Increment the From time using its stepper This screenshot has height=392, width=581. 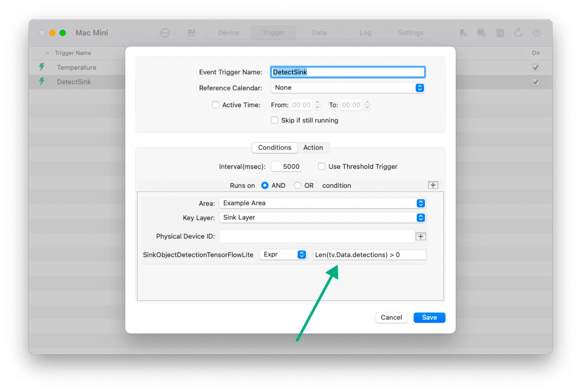pos(317,103)
